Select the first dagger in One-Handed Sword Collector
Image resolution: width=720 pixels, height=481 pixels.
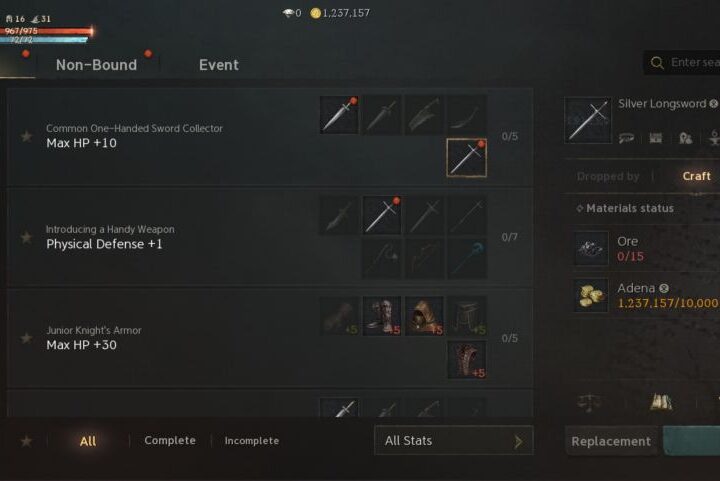pos(339,115)
